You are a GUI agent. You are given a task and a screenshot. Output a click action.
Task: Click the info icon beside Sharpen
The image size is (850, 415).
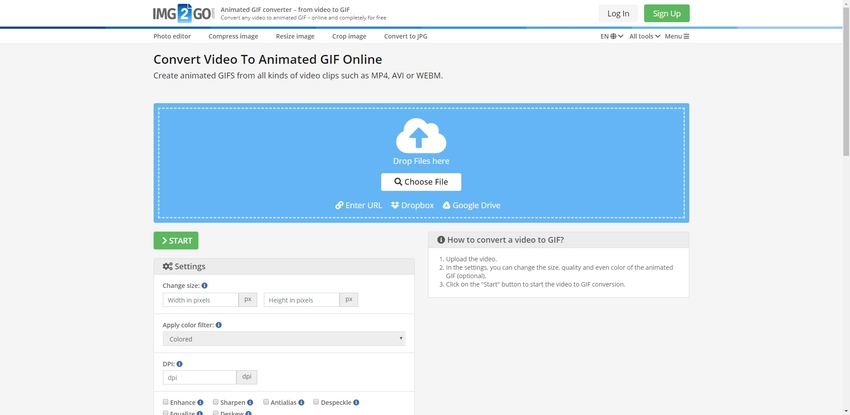click(x=250, y=403)
